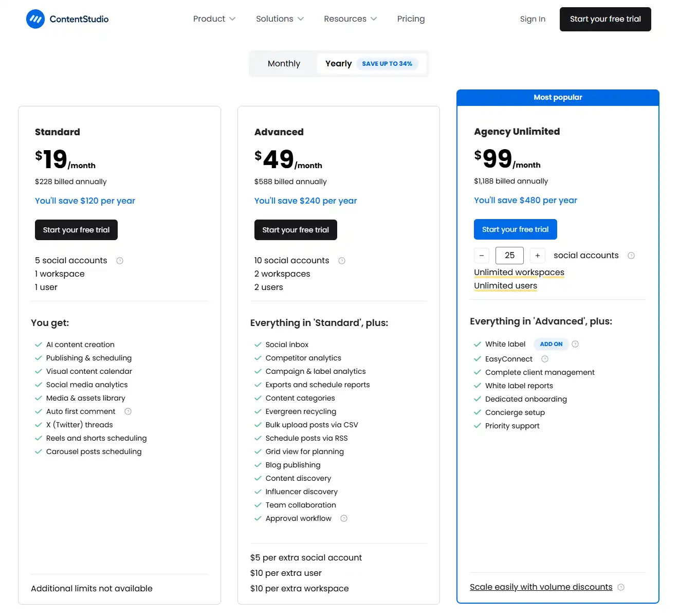Click info icon beside EasyConnect
Image resolution: width=679 pixels, height=616 pixels.
pyautogui.click(x=545, y=359)
